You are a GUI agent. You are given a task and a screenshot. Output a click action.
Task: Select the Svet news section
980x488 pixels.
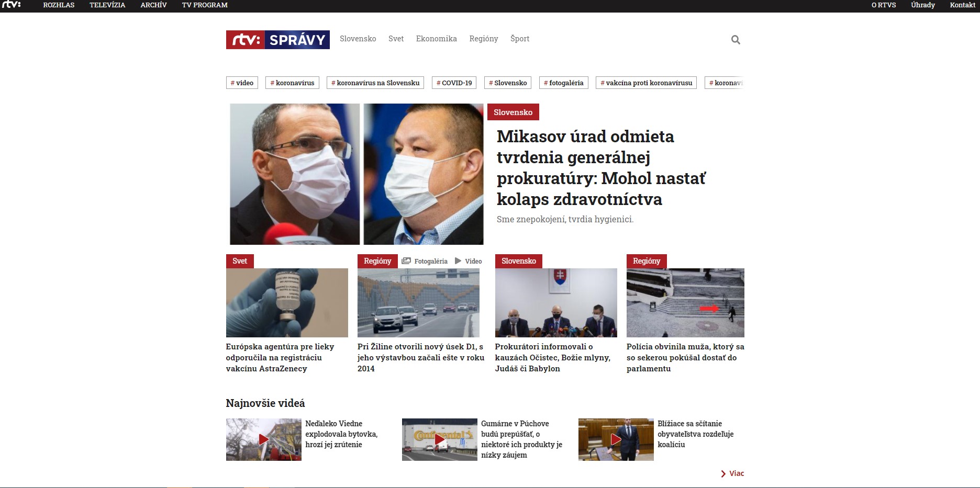coord(396,39)
